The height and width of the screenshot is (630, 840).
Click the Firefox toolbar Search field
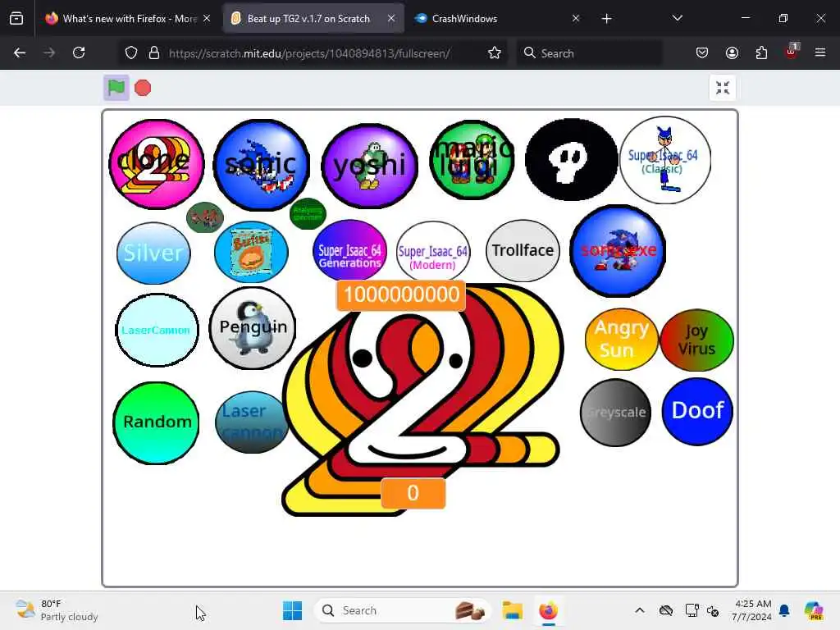pos(589,53)
